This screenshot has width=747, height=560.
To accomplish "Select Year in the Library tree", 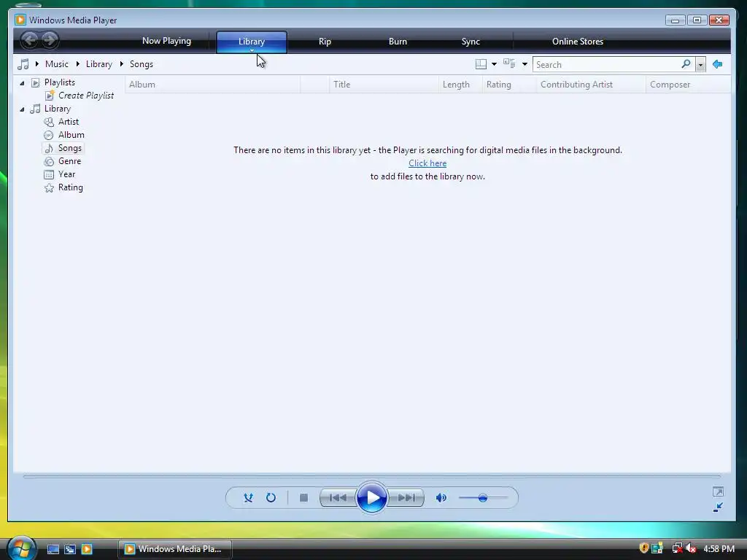I will click(66, 174).
